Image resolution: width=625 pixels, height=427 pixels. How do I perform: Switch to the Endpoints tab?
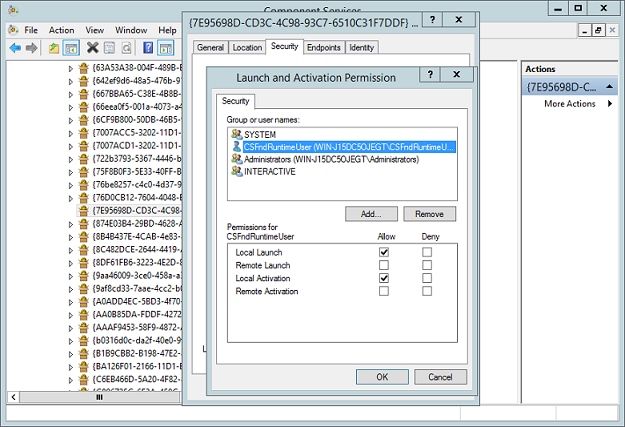coord(323,47)
